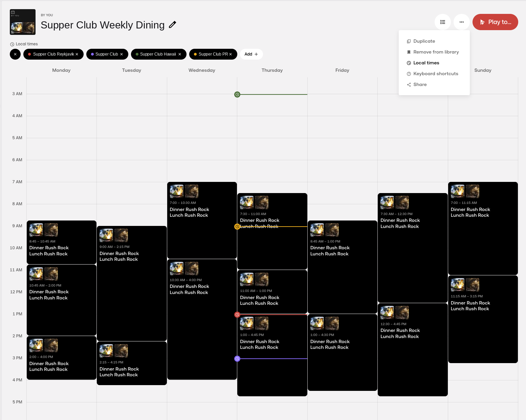The height and width of the screenshot is (420, 526).
Task: Click the Local times label under the title
Action: click(x=24, y=44)
